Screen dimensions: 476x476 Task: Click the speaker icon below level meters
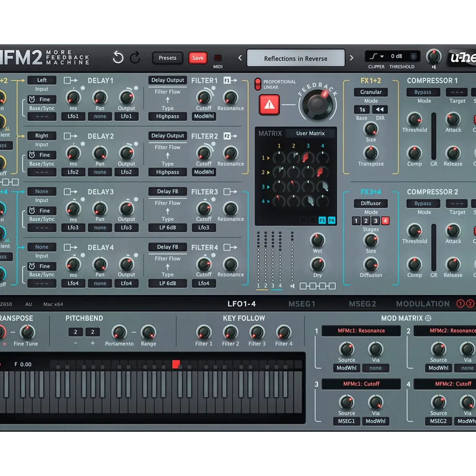292,286
